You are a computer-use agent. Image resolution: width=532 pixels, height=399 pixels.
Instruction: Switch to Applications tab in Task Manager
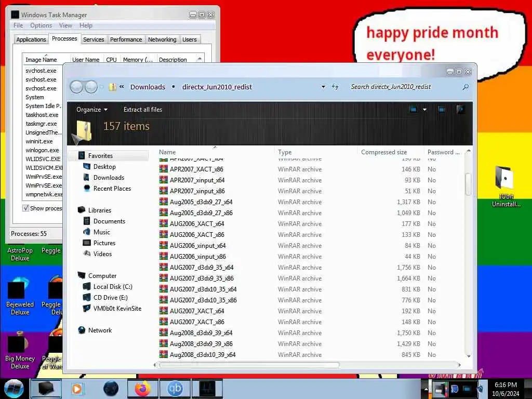31,39
